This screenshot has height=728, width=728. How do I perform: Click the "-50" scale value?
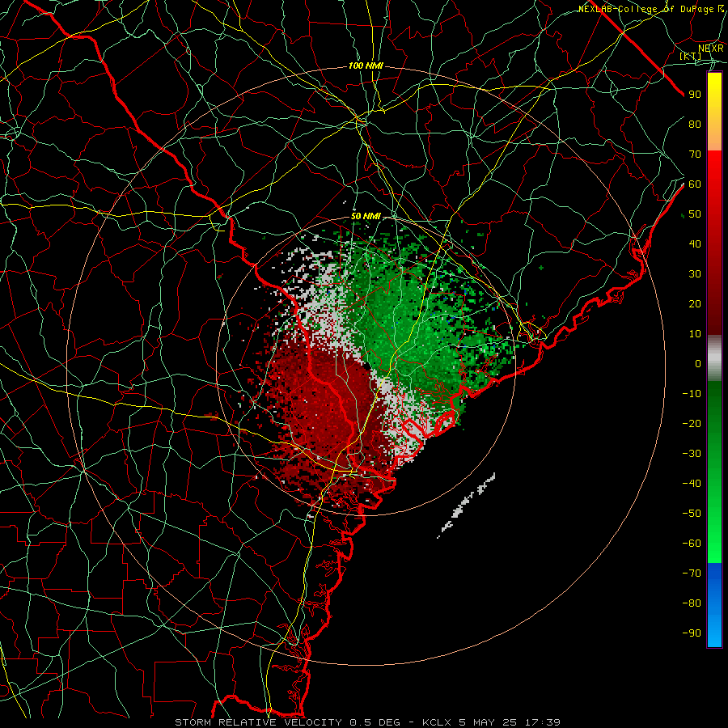[x=692, y=514]
